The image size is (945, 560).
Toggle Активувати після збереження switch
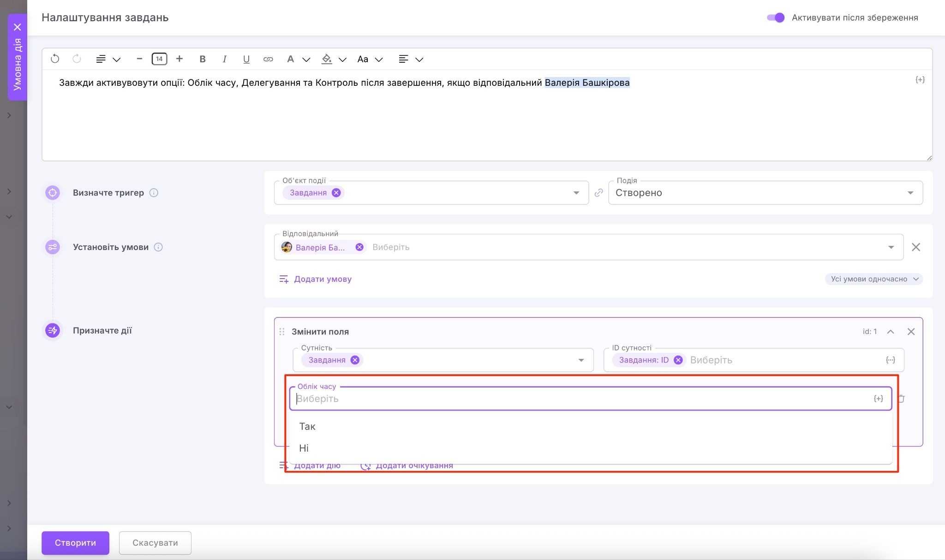[776, 18]
